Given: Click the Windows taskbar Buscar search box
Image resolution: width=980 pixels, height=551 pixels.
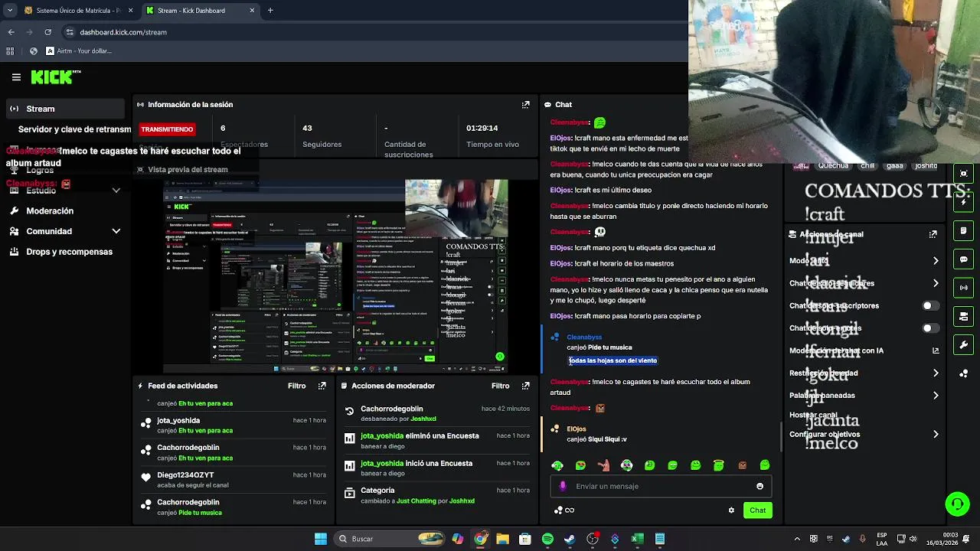Looking at the screenshot, I should pos(390,539).
